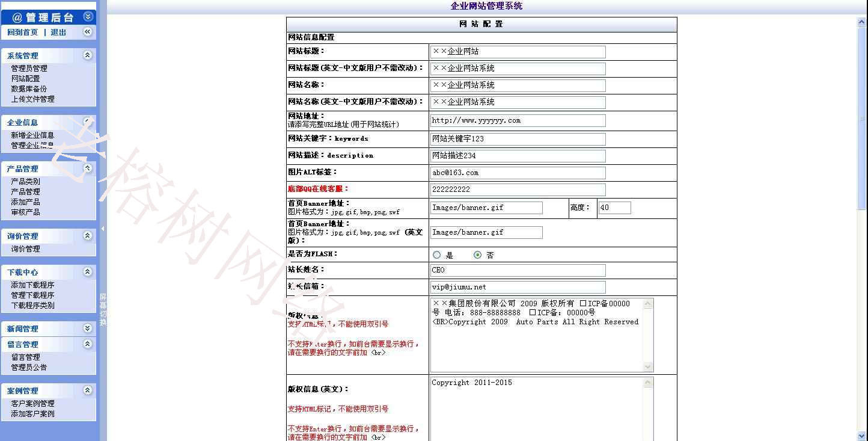
Task: Collapse the 案例管理 section chevron
Action: [88, 390]
